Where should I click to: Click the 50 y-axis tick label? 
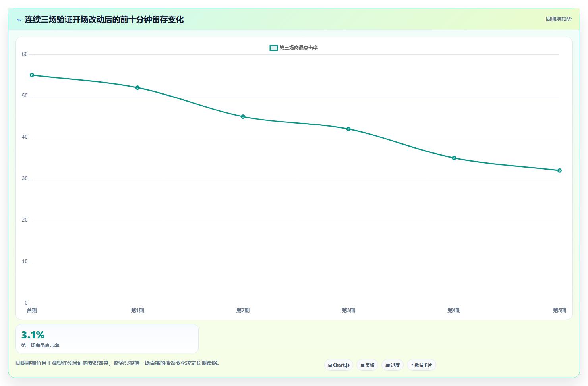25,96
